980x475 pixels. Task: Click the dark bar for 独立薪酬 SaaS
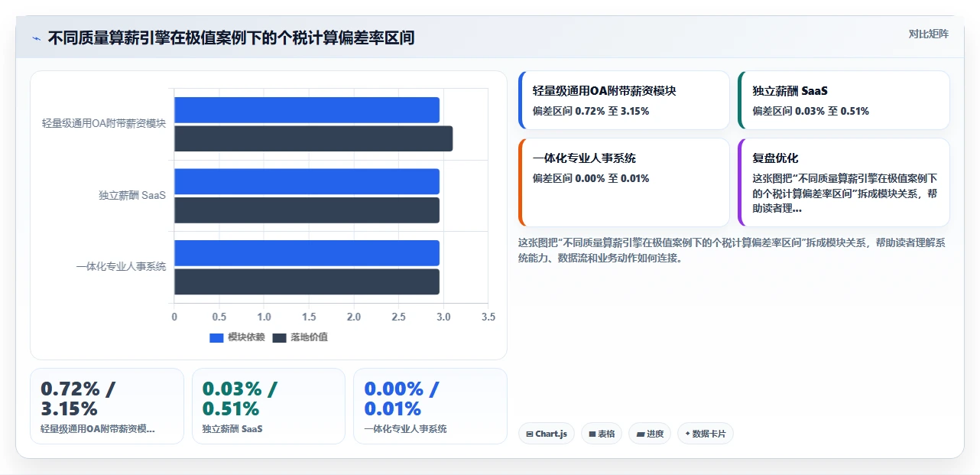click(x=307, y=210)
